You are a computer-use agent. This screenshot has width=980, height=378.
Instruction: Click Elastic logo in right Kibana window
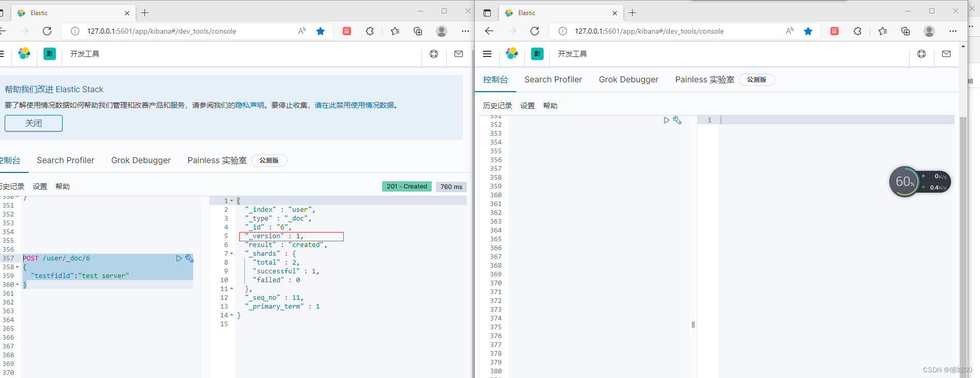(x=512, y=53)
